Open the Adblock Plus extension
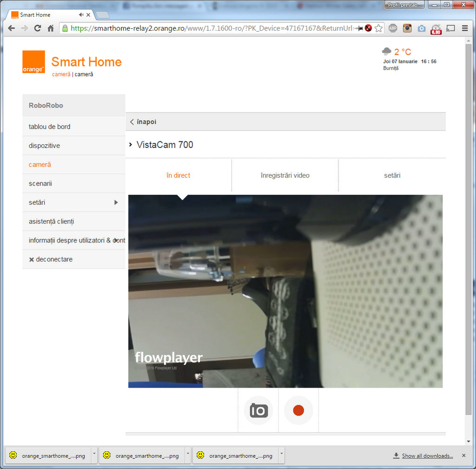The image size is (476, 469). 393,28
